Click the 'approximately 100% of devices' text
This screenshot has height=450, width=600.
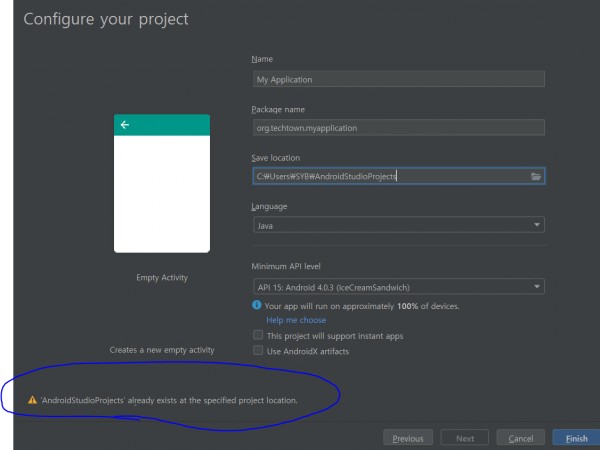tap(401, 306)
